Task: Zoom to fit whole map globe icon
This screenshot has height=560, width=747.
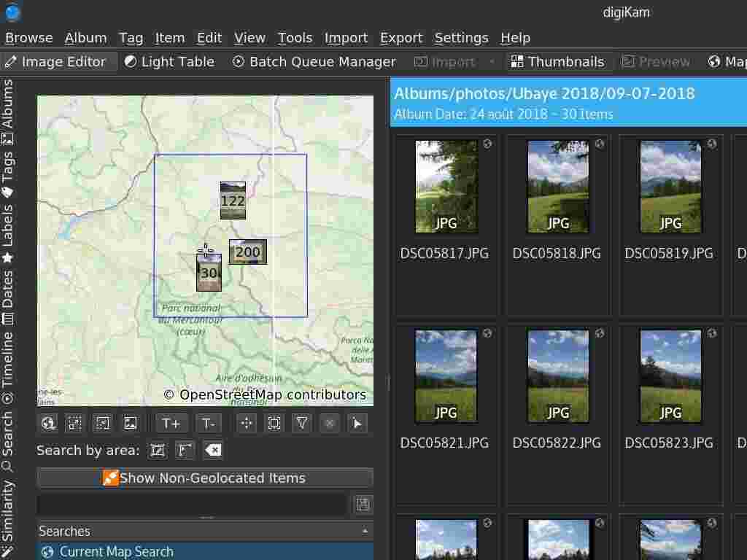Action: click(x=47, y=423)
